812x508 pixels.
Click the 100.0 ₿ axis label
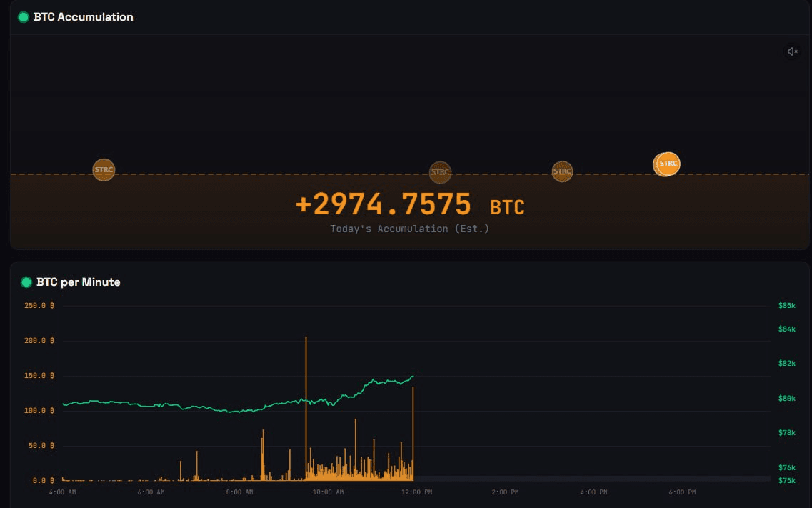39,411
